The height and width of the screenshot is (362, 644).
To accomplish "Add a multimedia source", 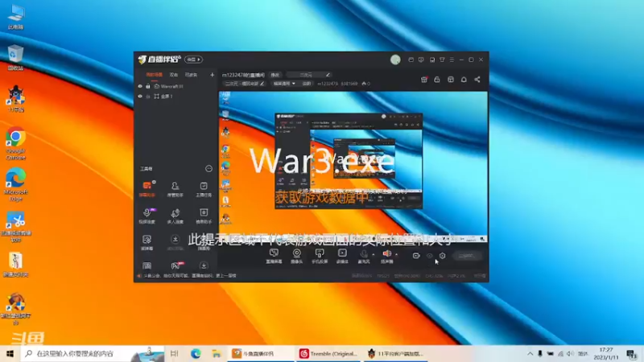I will pyautogui.click(x=342, y=256).
